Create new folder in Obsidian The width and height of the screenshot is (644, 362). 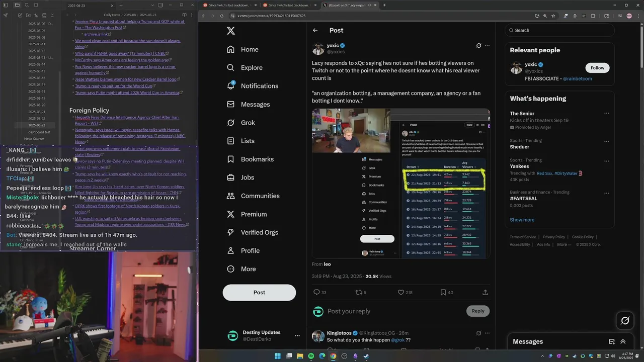(x=28, y=15)
